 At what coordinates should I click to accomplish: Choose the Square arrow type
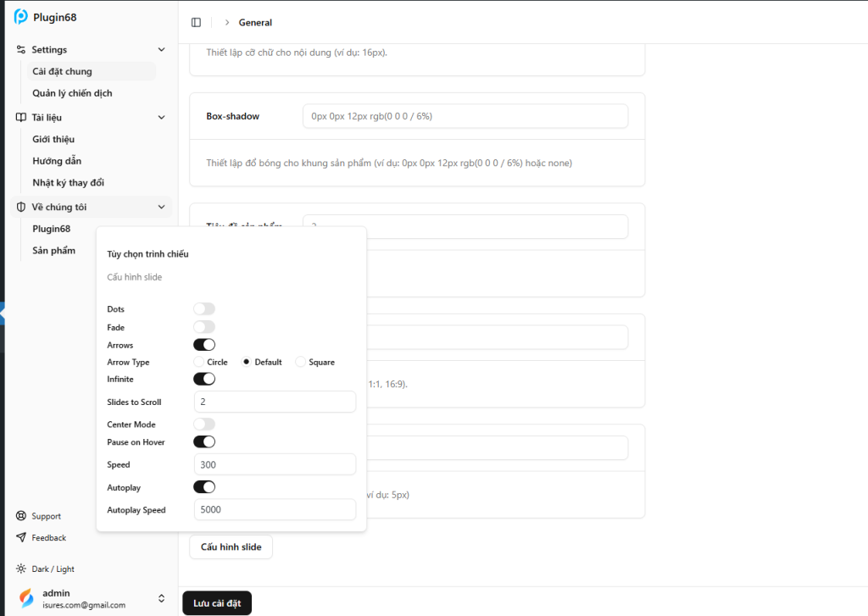point(300,362)
